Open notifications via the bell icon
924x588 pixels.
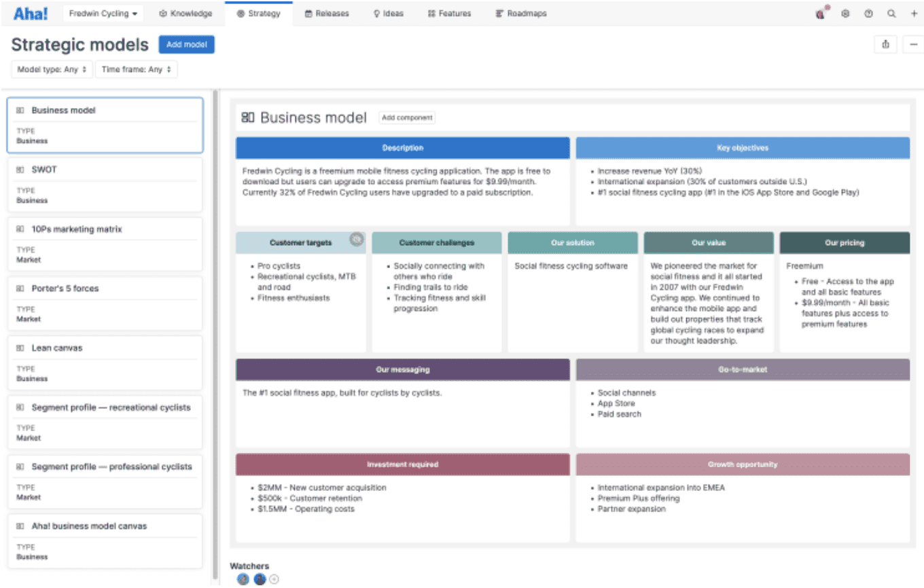pos(820,13)
